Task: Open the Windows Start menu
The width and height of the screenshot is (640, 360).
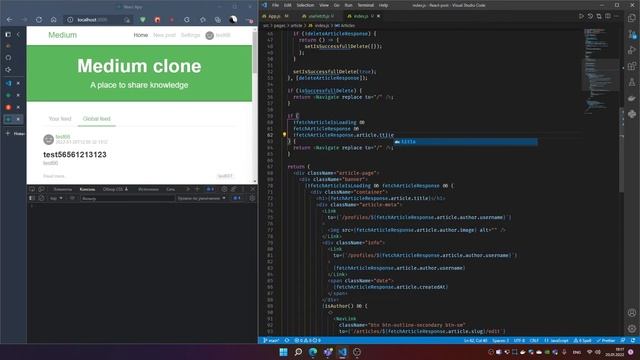Action: pyautogui.click(x=283, y=352)
